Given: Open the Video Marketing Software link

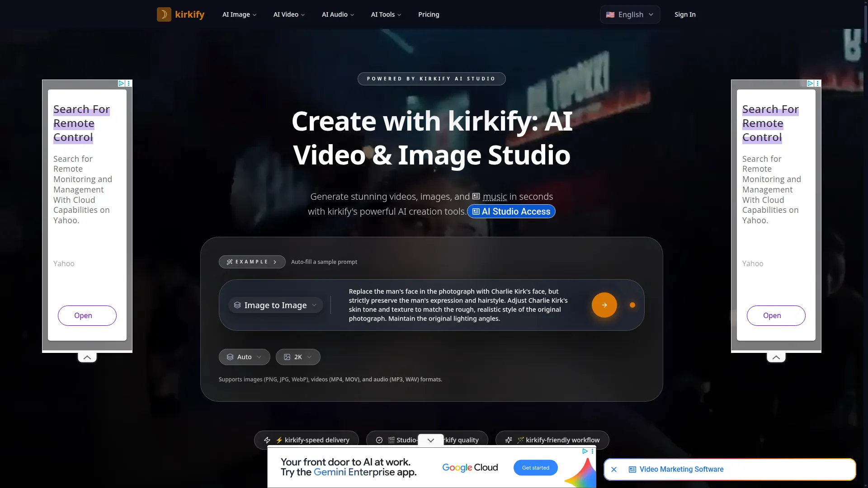Looking at the screenshot, I should click(681, 469).
